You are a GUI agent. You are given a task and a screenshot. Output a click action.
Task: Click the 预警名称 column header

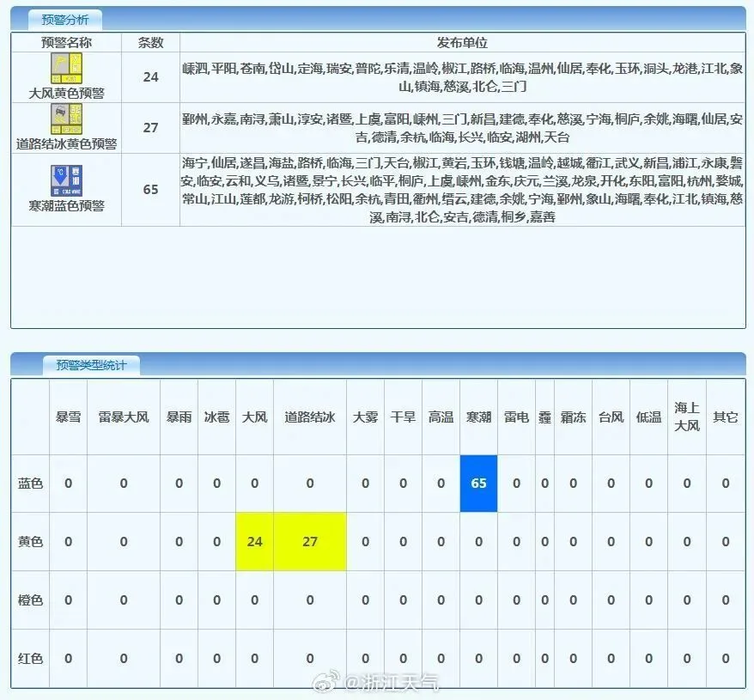pos(66,42)
